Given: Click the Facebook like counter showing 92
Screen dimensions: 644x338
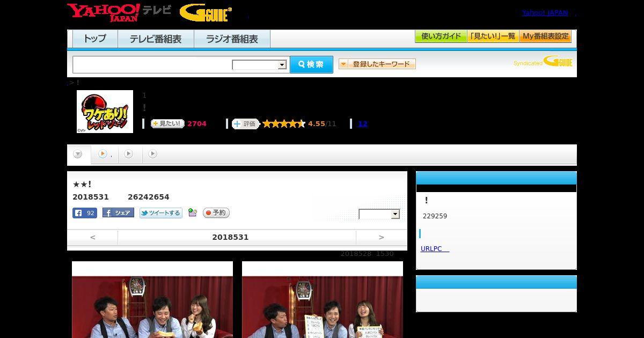Looking at the screenshot, I should tap(85, 213).
